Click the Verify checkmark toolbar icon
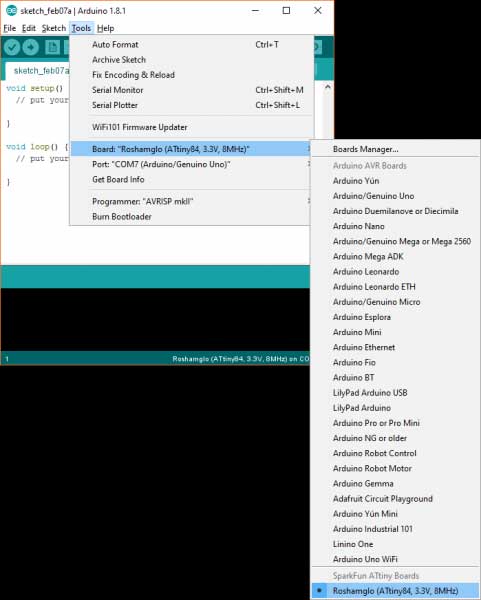 pyautogui.click(x=12, y=47)
